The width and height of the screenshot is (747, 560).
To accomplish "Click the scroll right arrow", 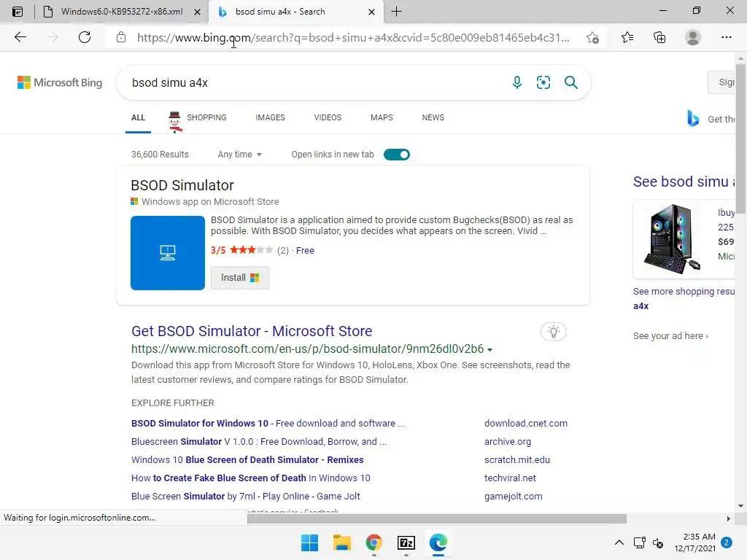I will point(729,518).
